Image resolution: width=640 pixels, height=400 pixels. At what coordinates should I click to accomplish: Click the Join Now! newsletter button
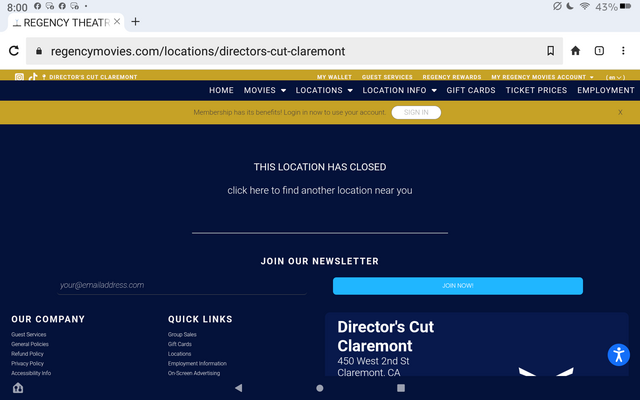coord(458,286)
